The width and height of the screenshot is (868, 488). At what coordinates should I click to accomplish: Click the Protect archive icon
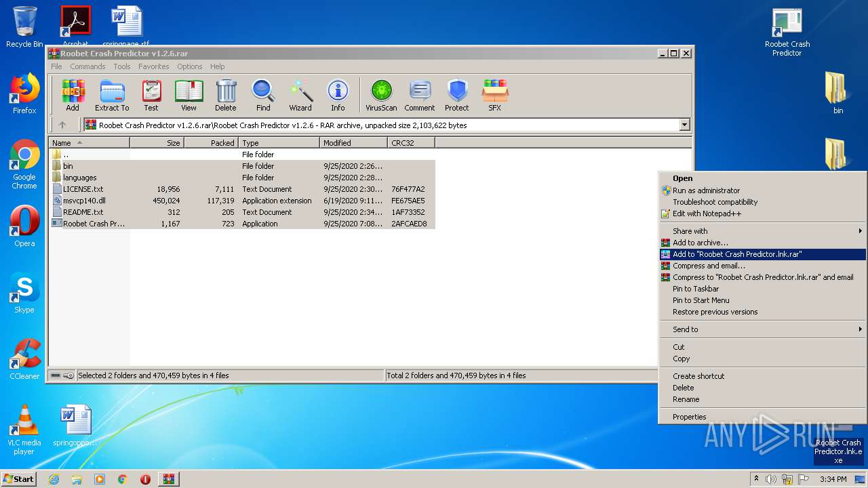click(457, 96)
